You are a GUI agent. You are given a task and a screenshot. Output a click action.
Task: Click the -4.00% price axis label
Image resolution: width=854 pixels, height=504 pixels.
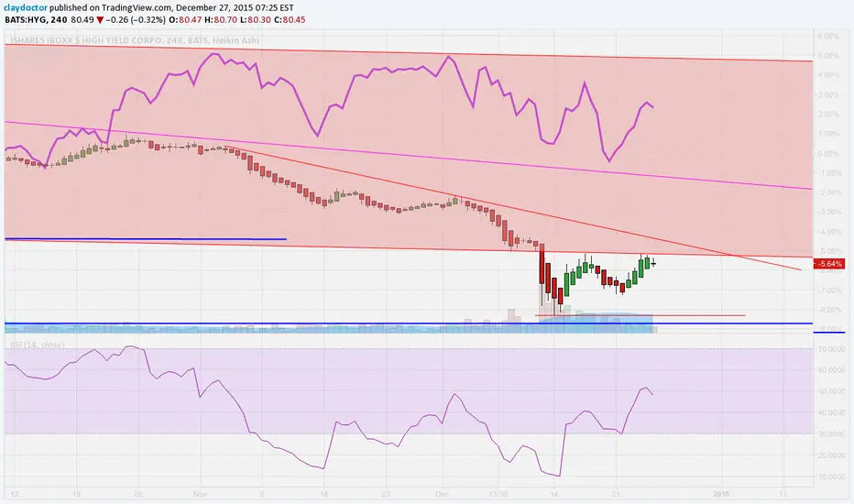point(827,232)
